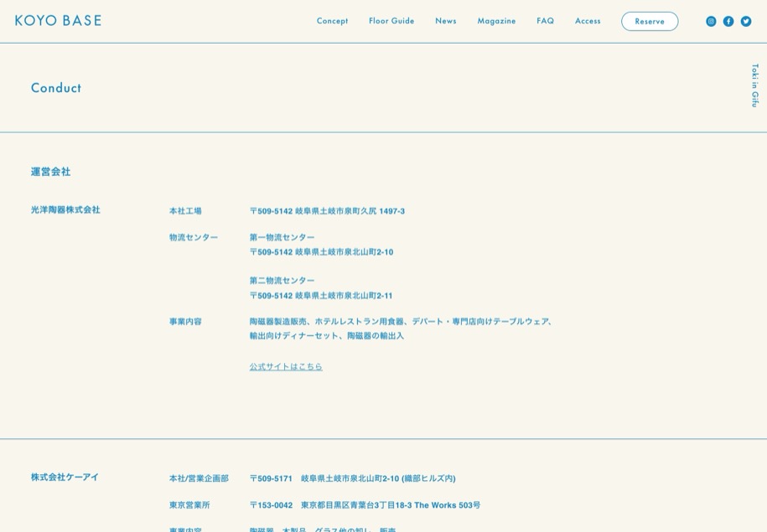Click the address ending 久尻 1497-3
Screen dimensions: 767x532
pyautogui.click(x=327, y=211)
